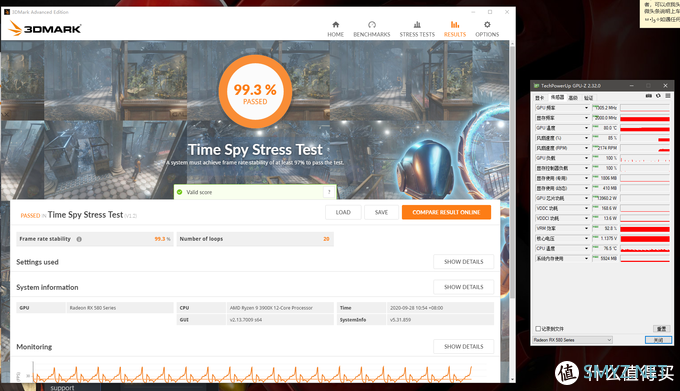Image resolution: width=680 pixels, height=391 pixels.
Task: Click the GPU-Z refresh icon
Action: click(658, 96)
